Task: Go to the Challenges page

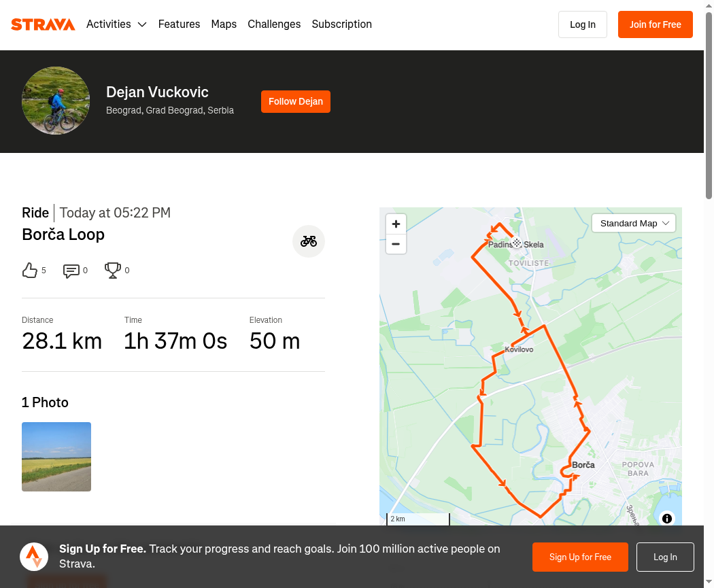Action: (274, 24)
